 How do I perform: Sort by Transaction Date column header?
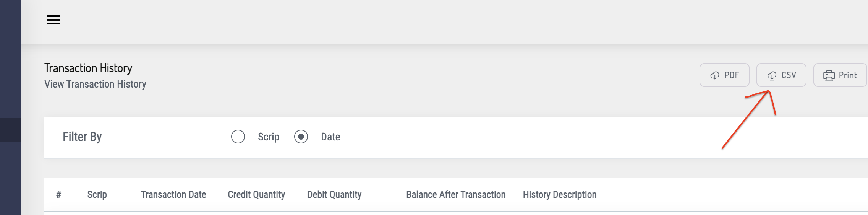click(173, 195)
